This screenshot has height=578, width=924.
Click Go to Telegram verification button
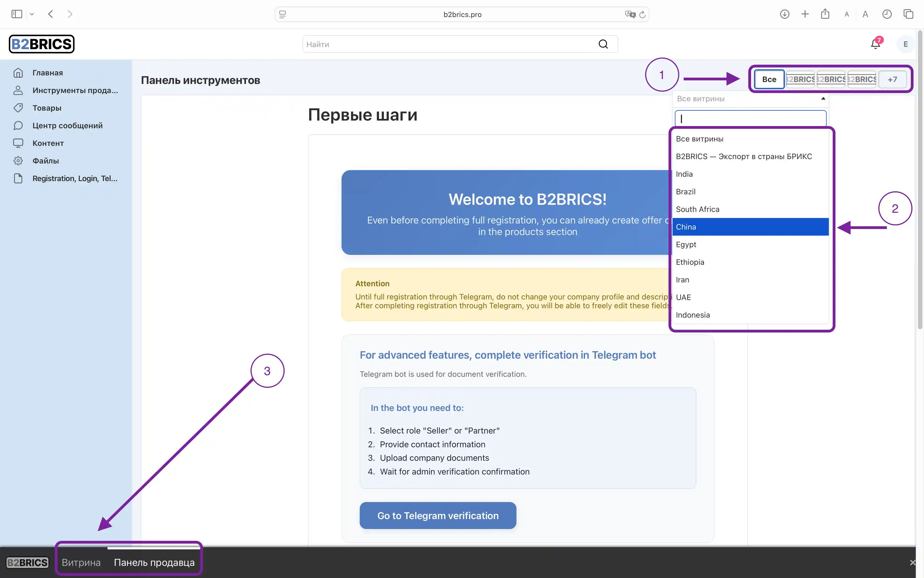tap(438, 515)
